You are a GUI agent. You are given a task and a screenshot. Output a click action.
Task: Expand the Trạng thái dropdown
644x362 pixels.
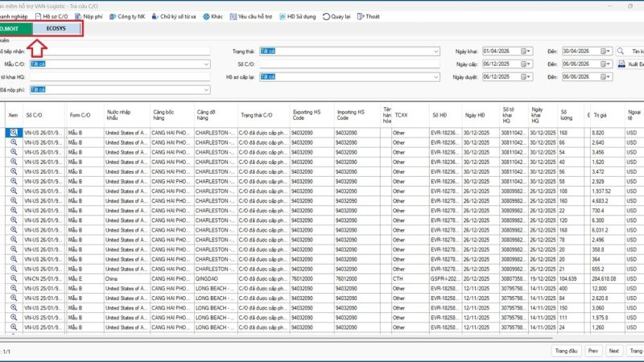[x=436, y=51]
